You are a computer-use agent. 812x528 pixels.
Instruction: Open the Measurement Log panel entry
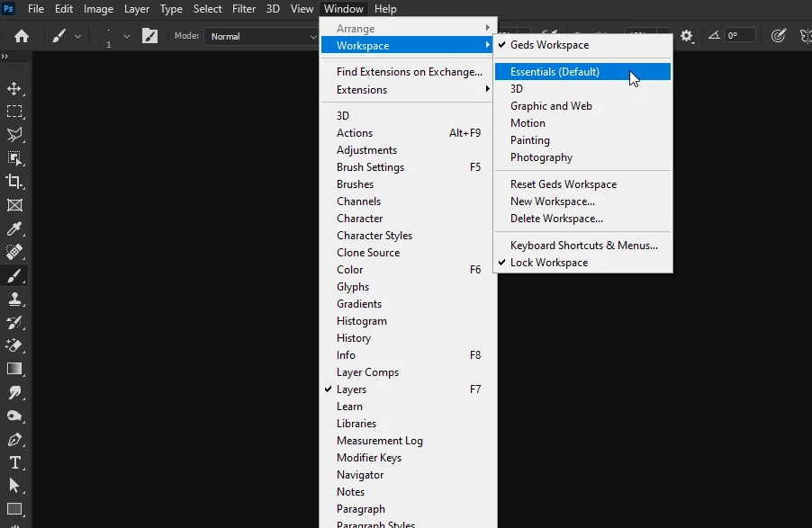coord(408,441)
